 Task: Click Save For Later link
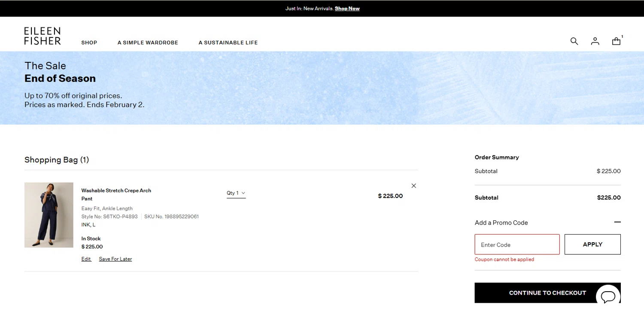[115, 259]
